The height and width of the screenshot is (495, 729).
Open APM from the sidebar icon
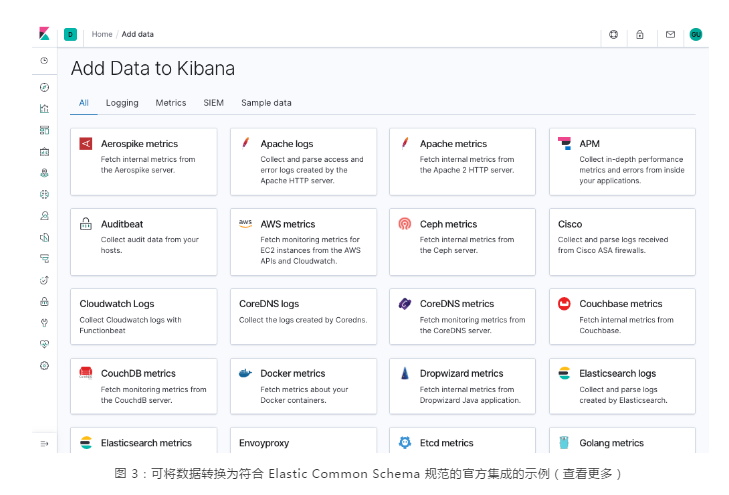tap(44, 258)
